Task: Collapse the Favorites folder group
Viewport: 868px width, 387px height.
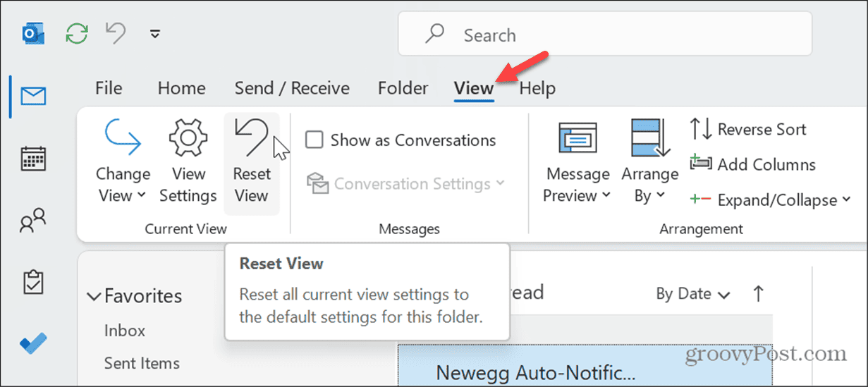Action: pos(94,297)
